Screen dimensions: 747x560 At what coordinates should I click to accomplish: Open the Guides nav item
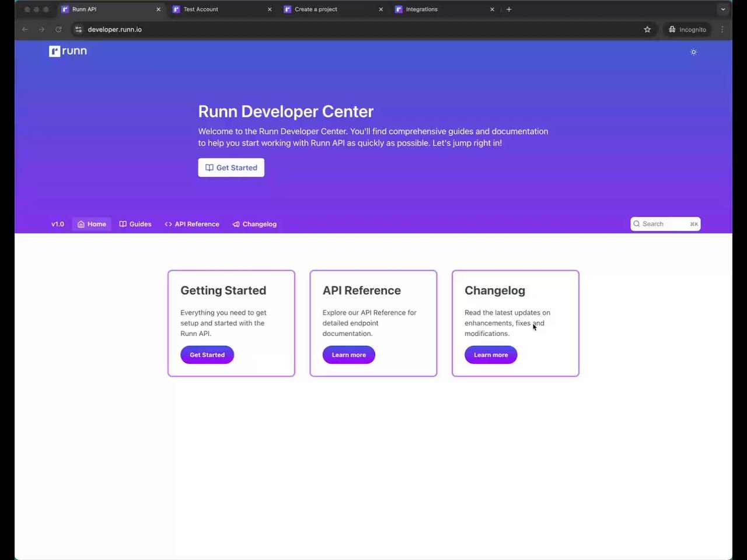click(135, 224)
